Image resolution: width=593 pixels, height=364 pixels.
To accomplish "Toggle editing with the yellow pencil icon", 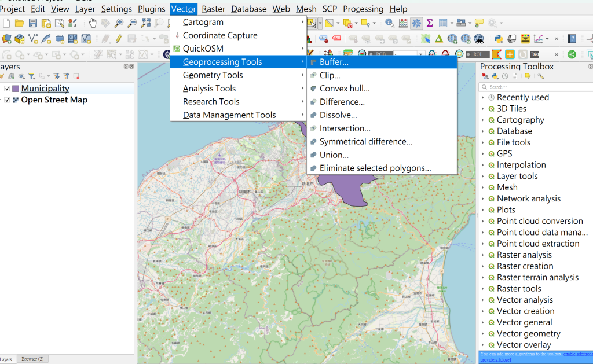I will click(119, 39).
